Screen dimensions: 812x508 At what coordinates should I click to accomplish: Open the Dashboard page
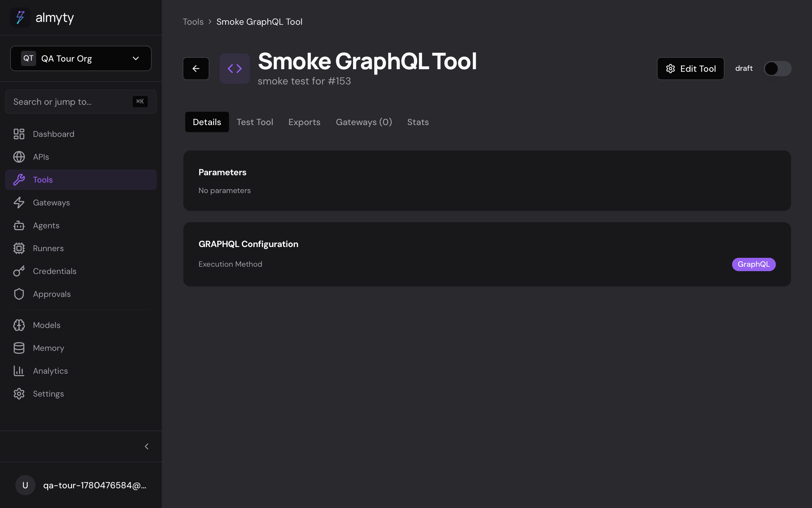(x=81, y=134)
